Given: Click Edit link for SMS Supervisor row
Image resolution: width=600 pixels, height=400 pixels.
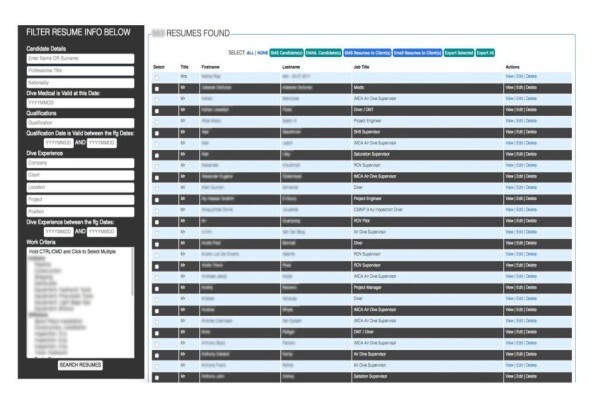Looking at the screenshot, I should [520, 132].
